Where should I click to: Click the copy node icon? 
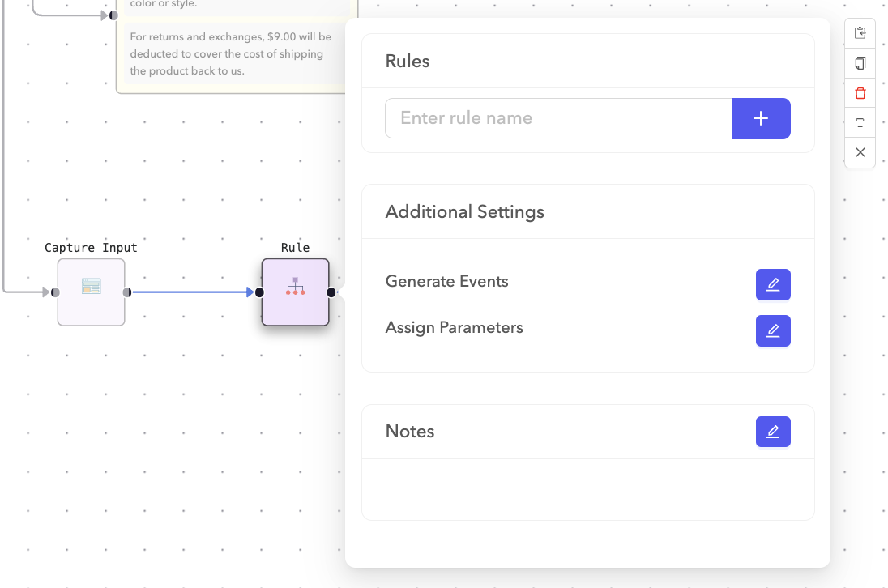pyautogui.click(x=860, y=63)
